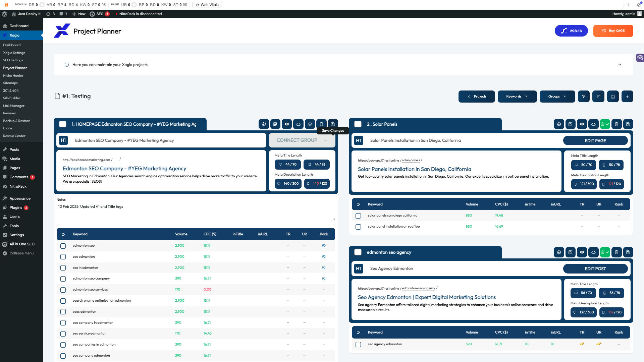644x362 pixels.
Task: Sort HOMEPAGE keyword table by Volume
Action: [x=181, y=234]
